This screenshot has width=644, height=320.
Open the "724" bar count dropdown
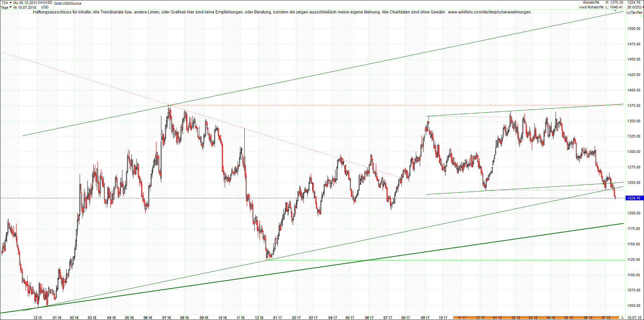coord(4,3)
